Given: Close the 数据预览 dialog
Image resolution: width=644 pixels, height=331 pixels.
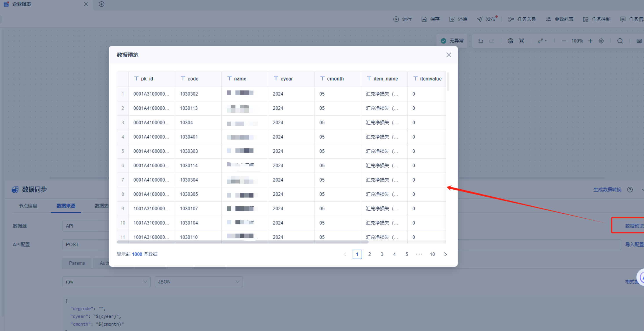Looking at the screenshot, I should point(449,55).
